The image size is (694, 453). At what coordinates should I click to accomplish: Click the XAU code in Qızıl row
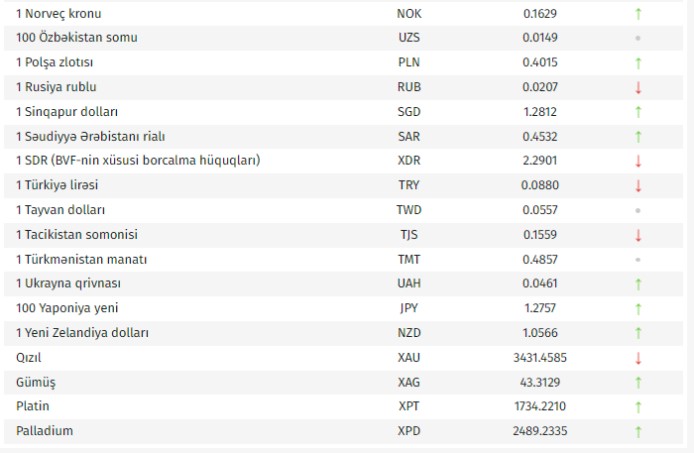click(409, 358)
